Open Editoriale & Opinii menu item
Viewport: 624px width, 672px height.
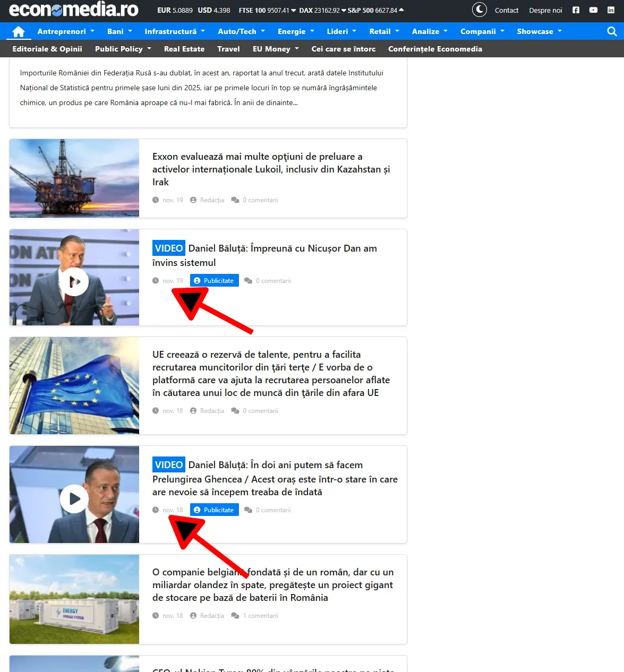pos(47,49)
